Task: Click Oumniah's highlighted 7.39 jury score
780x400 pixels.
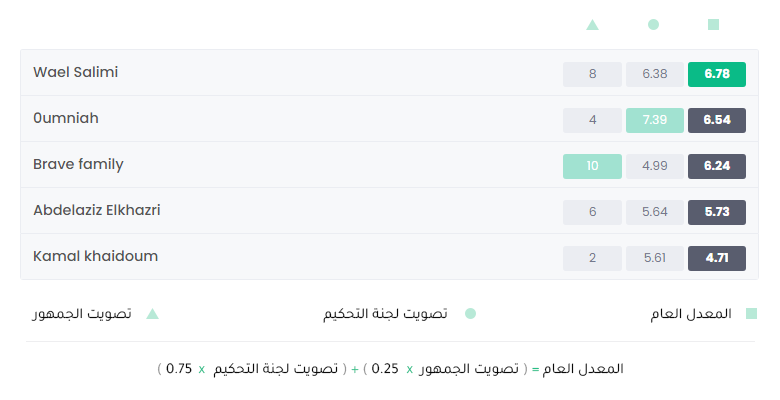Action: pos(655,120)
